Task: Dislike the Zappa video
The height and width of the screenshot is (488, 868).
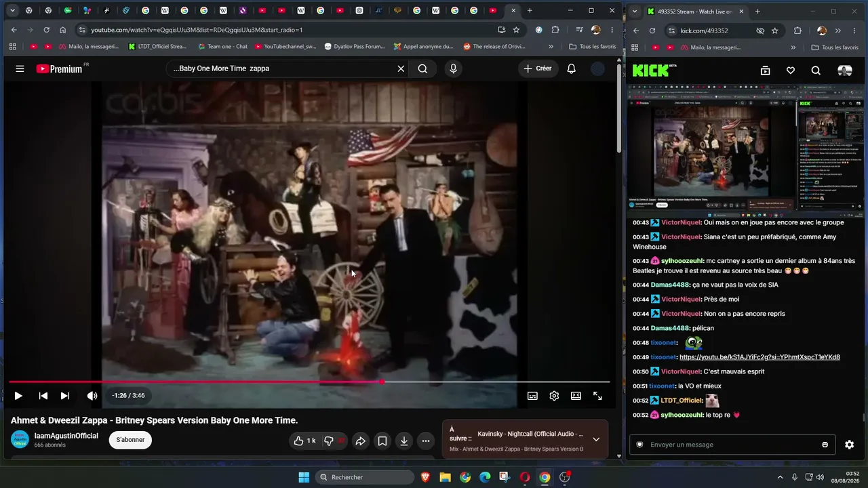Action: pos(334,441)
